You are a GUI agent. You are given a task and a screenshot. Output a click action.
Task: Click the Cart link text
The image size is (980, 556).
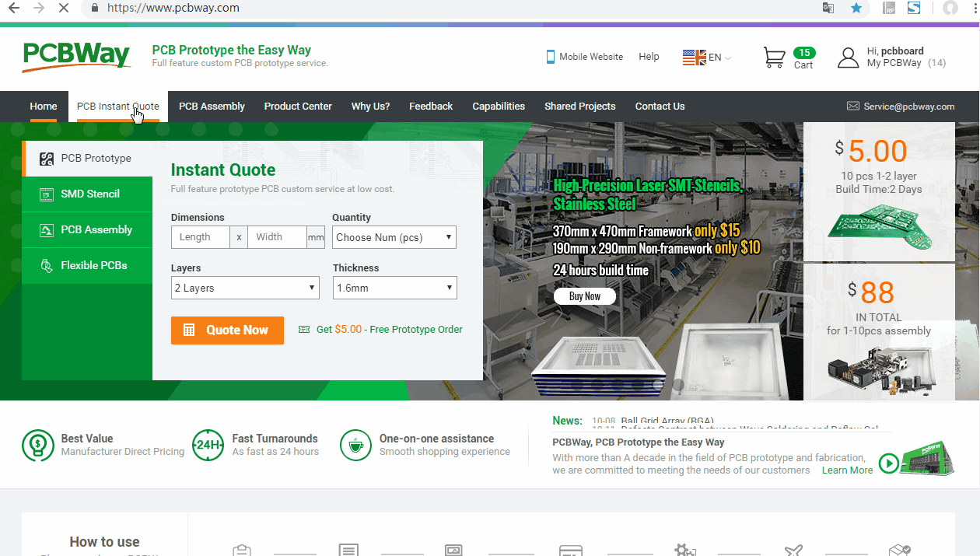(803, 65)
